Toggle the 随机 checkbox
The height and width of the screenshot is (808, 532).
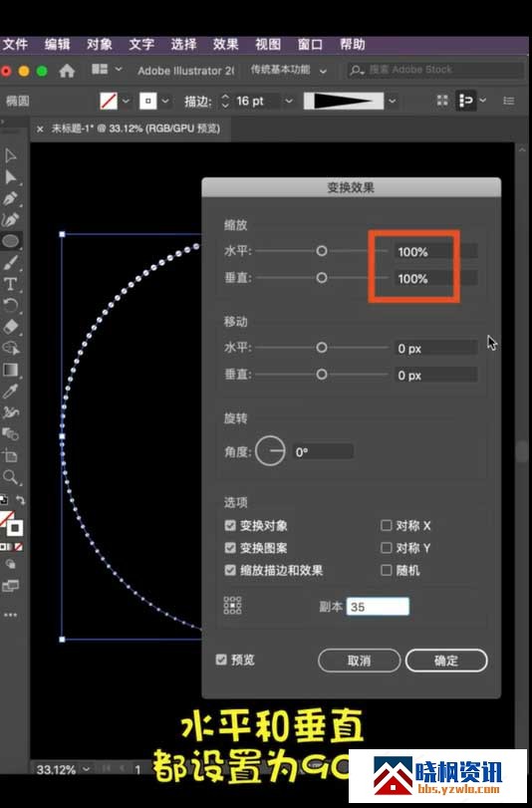pos(387,570)
